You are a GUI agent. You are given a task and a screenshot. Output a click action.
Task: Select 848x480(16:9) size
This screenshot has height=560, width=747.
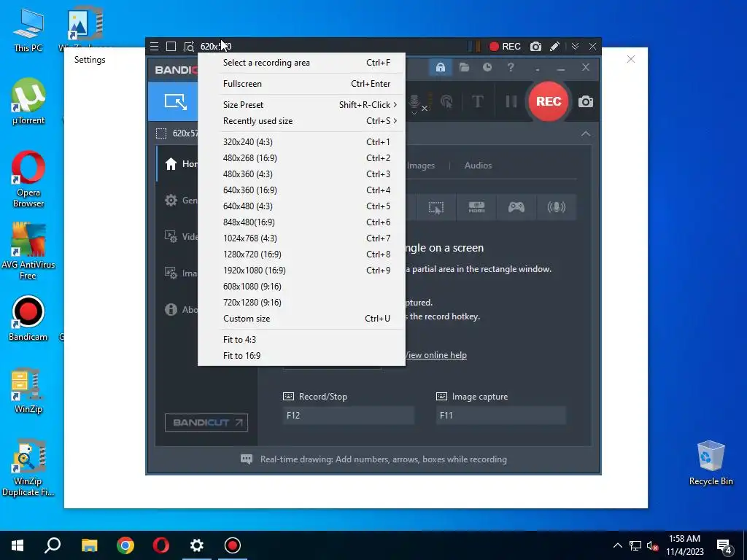301,222
